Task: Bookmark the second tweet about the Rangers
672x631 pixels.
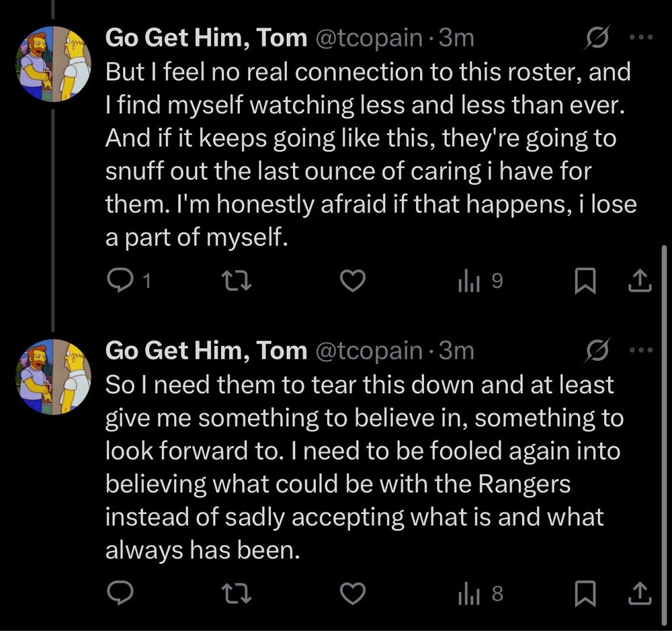Action: coord(584,593)
